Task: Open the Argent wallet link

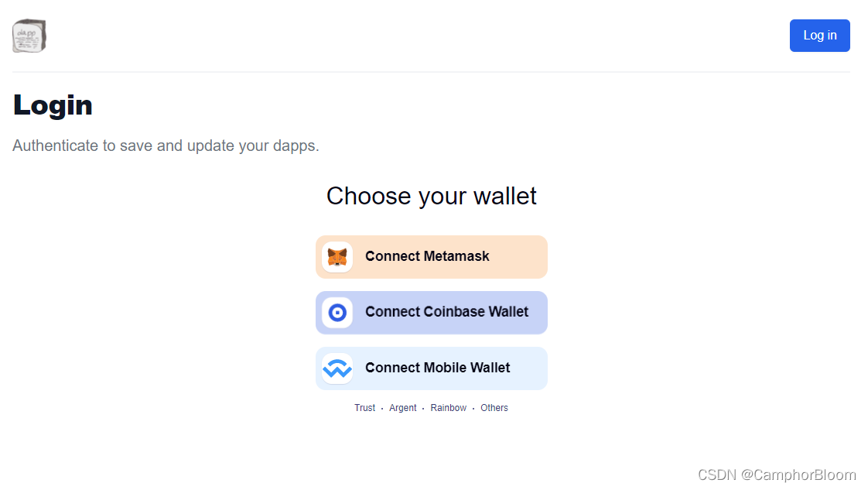Action: [402, 408]
